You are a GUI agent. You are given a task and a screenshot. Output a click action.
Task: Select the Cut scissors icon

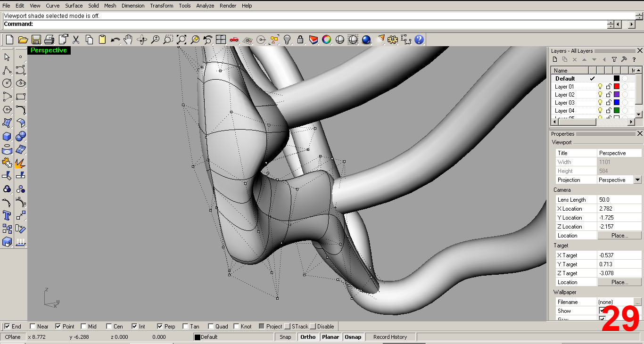point(75,40)
